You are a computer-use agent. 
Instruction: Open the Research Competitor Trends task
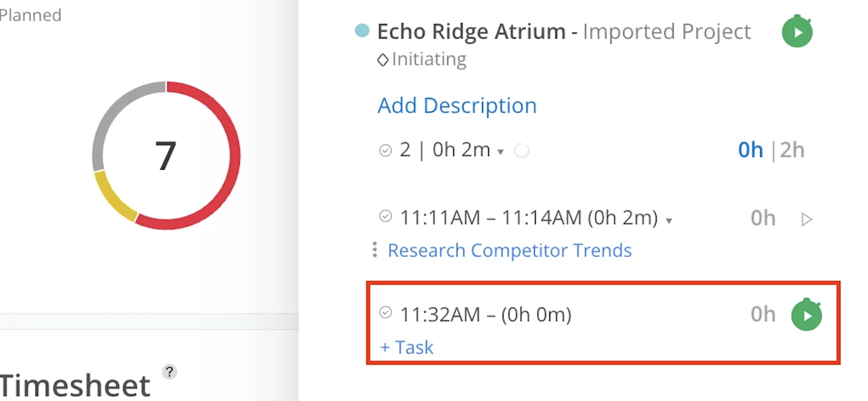click(509, 251)
